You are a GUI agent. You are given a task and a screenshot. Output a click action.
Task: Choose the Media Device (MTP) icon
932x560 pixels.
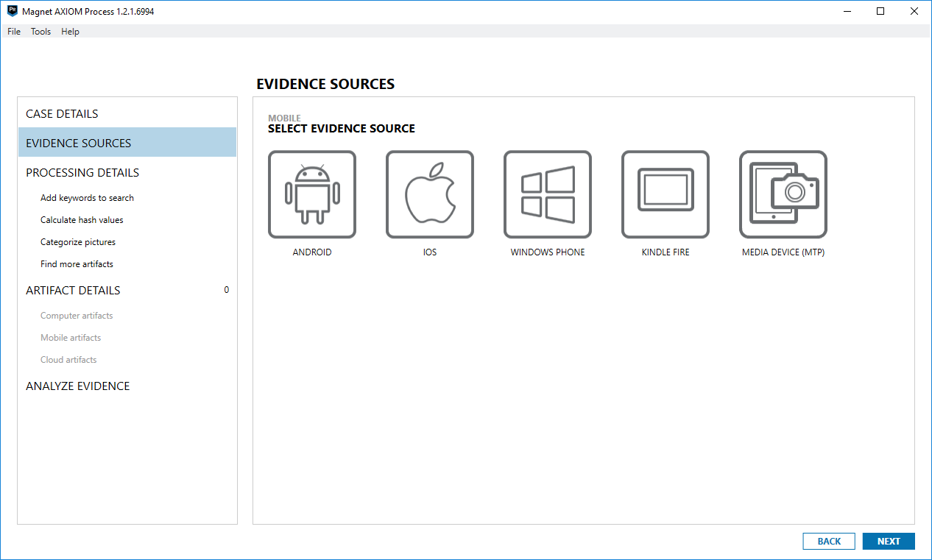(783, 195)
